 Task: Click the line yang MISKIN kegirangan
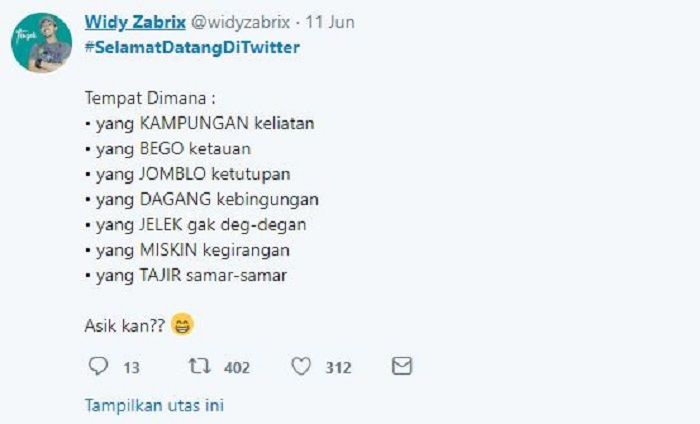click(x=188, y=250)
